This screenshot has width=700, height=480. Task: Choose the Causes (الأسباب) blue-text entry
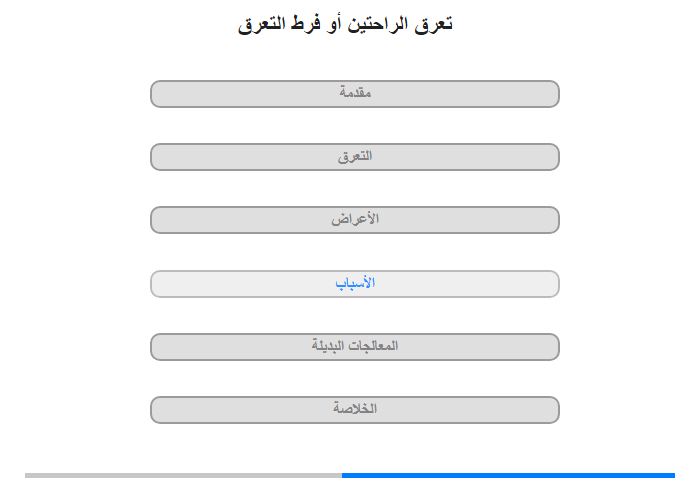pyautogui.click(x=355, y=284)
